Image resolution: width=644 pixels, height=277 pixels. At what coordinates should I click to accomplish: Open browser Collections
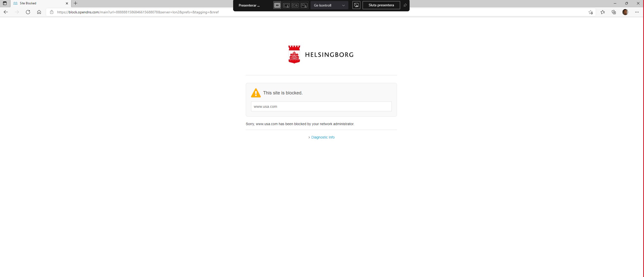click(x=614, y=12)
